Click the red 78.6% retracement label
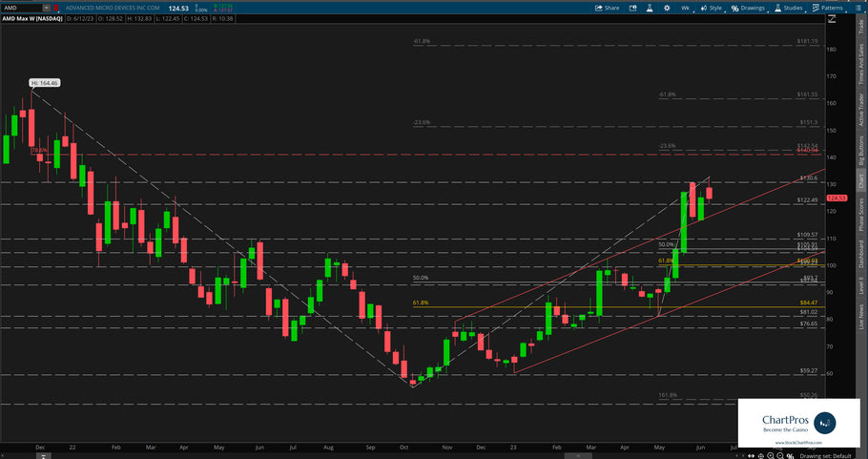Viewport: 868px width, 459px height. coord(39,150)
